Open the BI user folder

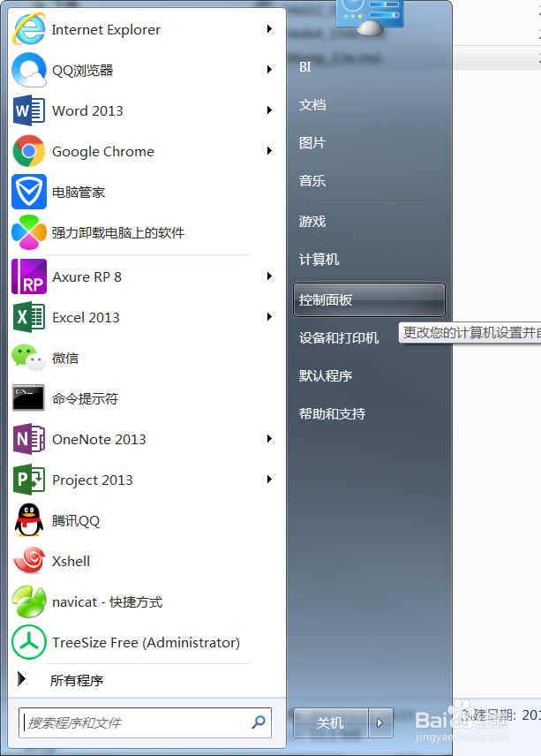pos(305,67)
